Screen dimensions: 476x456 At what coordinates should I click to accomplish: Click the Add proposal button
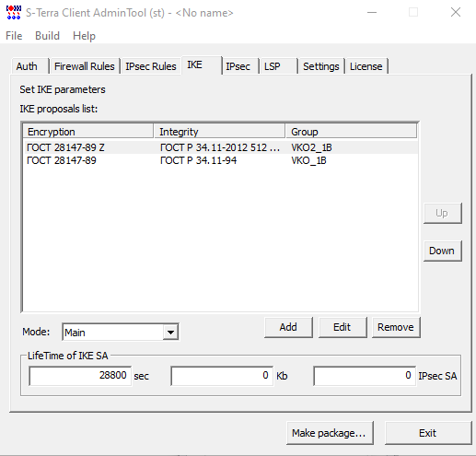288,327
